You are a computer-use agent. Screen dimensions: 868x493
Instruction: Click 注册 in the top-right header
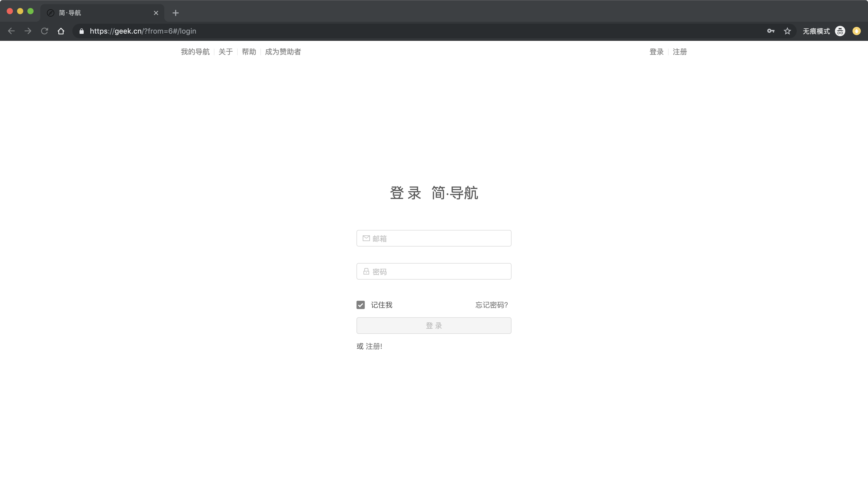point(680,52)
